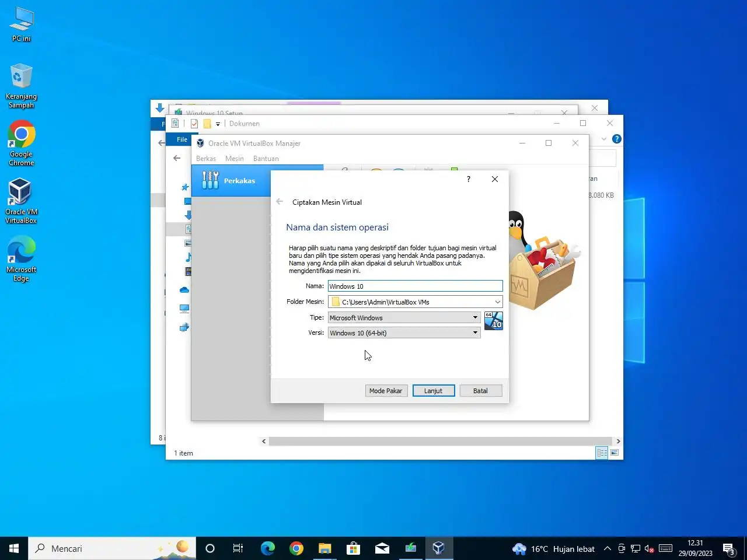Viewport: 747px width, 560px height.
Task: Click horizontal scrollbar track in Dokumen window
Action: 441,441
